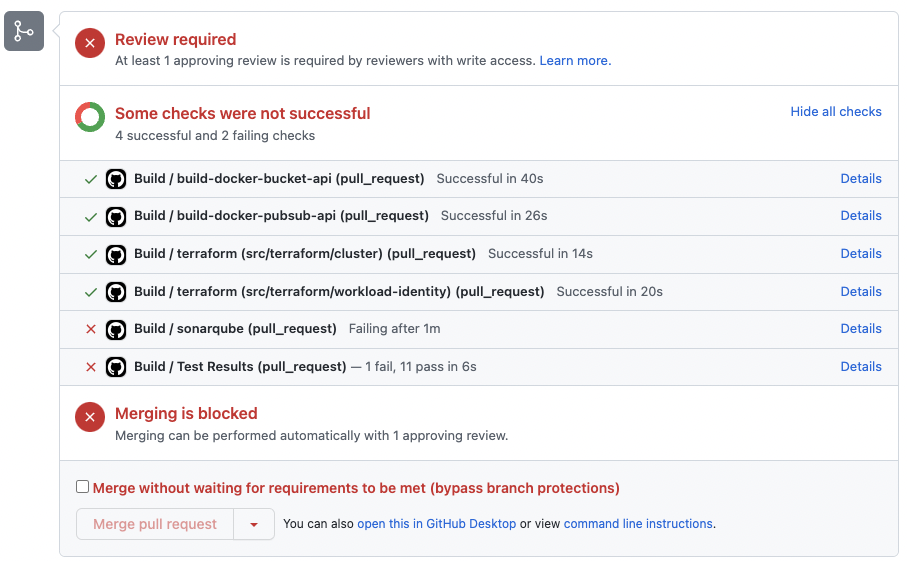Enable merge without waiting for requirements checkbox
907x561 pixels.
tap(83, 486)
